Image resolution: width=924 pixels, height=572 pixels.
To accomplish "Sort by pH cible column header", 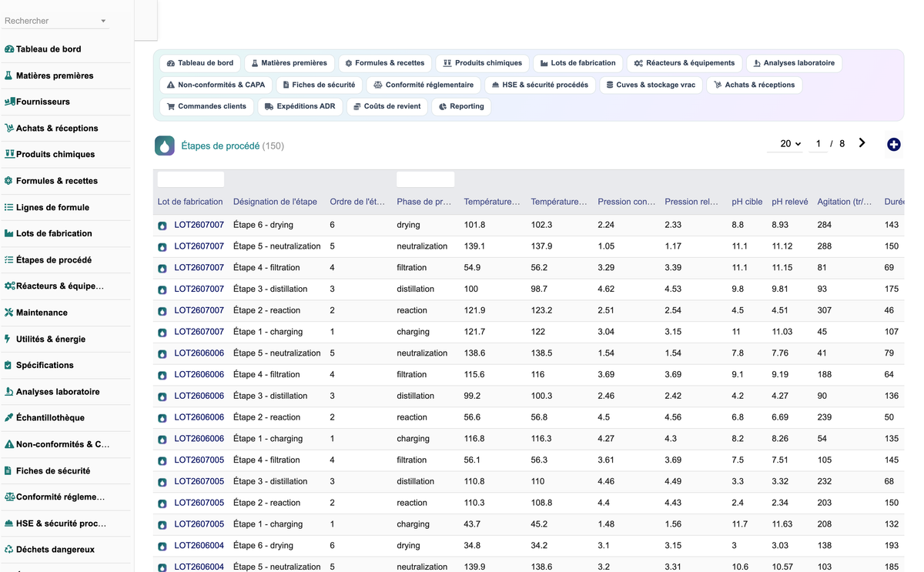I will [x=747, y=202].
